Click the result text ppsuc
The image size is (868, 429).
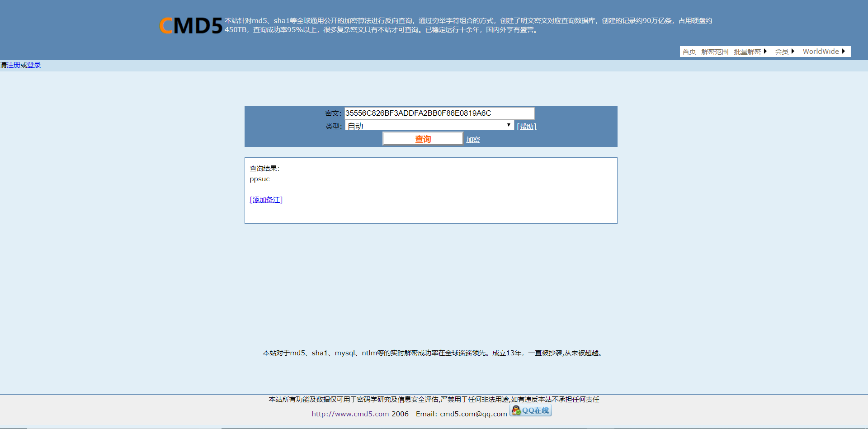coord(259,179)
